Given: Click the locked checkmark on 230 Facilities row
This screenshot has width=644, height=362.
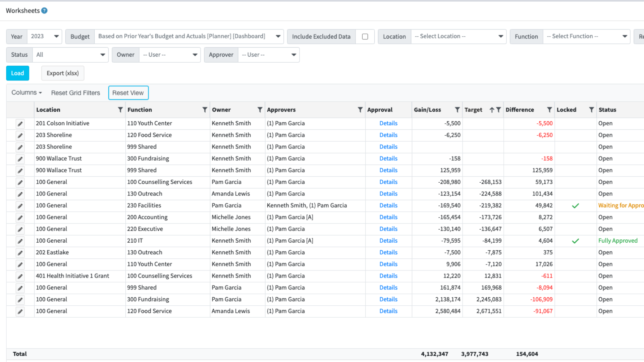Looking at the screenshot, I should coord(576,205).
